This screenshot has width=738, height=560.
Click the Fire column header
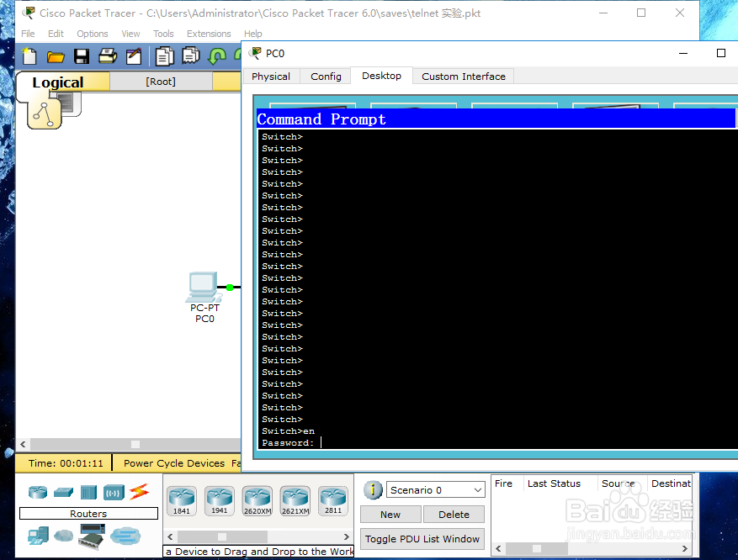[503, 483]
